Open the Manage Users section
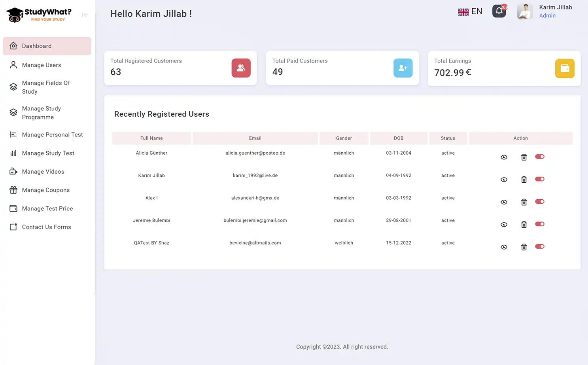Screen dimensions: 588x365 pos(42,65)
